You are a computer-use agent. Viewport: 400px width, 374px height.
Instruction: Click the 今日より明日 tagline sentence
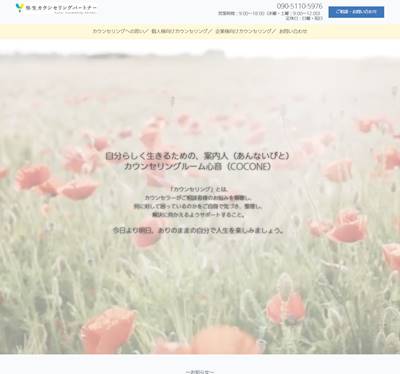coord(199,230)
